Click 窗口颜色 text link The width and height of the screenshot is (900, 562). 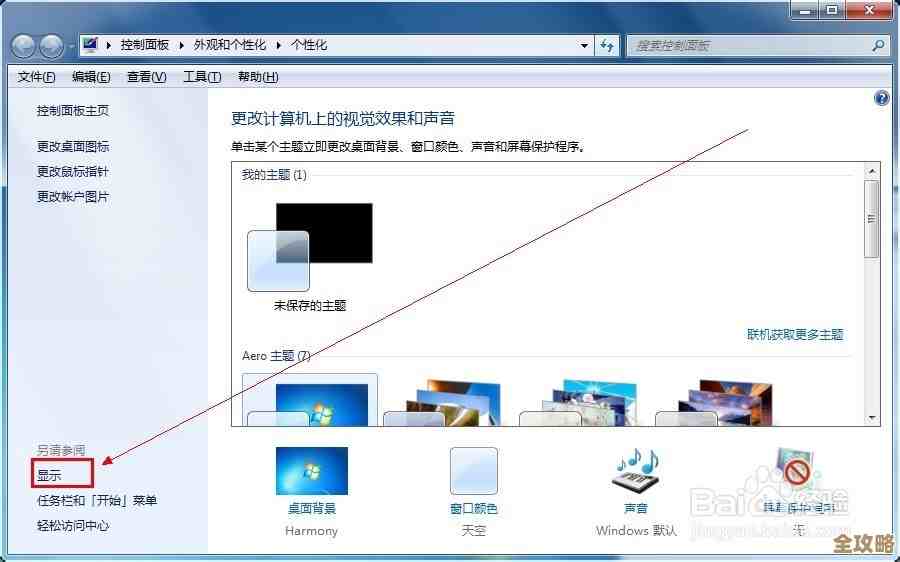click(x=474, y=509)
